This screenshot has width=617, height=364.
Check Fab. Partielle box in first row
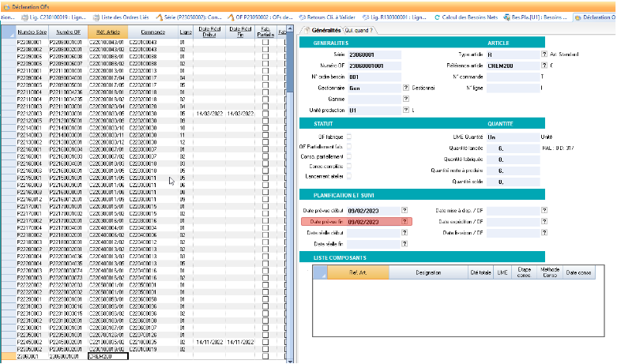(x=265, y=42)
